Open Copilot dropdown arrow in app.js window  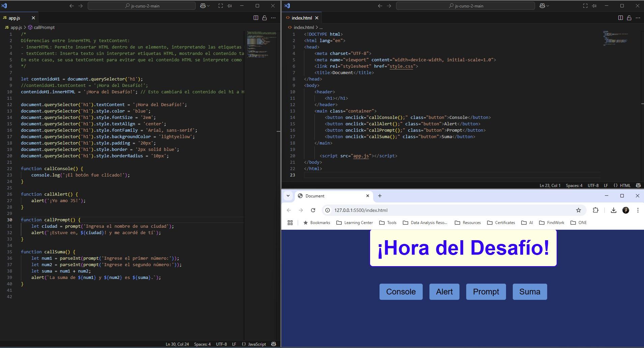208,6
